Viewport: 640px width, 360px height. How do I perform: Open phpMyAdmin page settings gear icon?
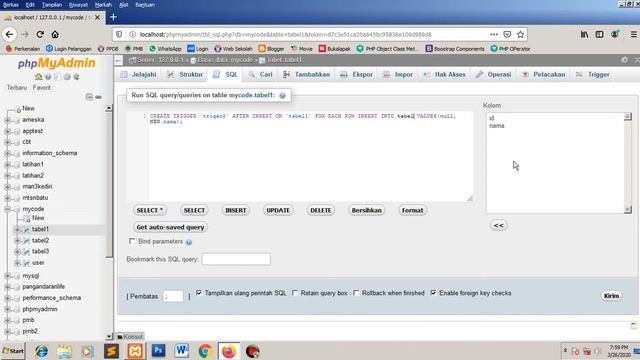click(x=624, y=60)
